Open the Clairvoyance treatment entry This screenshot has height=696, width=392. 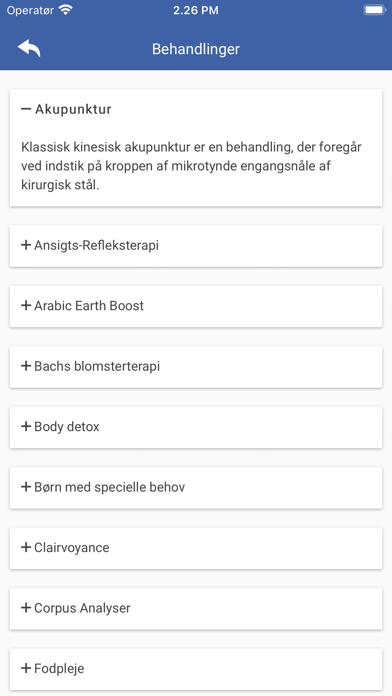(x=196, y=548)
